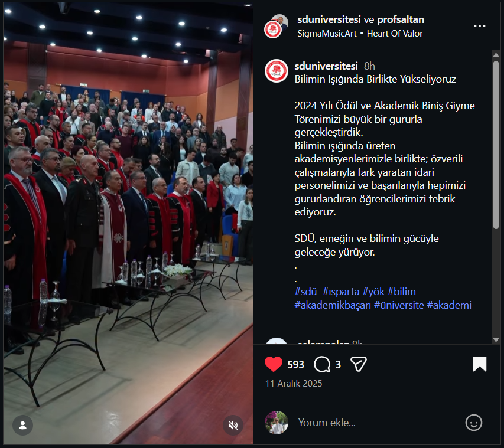This screenshot has height=448, width=504.
Task: Unlike the post with the red heart
Action: 273,364
